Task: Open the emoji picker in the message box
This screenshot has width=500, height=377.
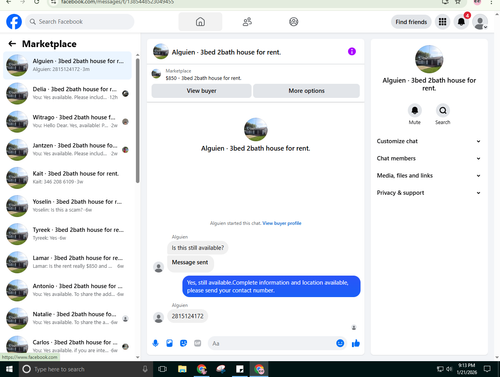Action: pos(340,343)
